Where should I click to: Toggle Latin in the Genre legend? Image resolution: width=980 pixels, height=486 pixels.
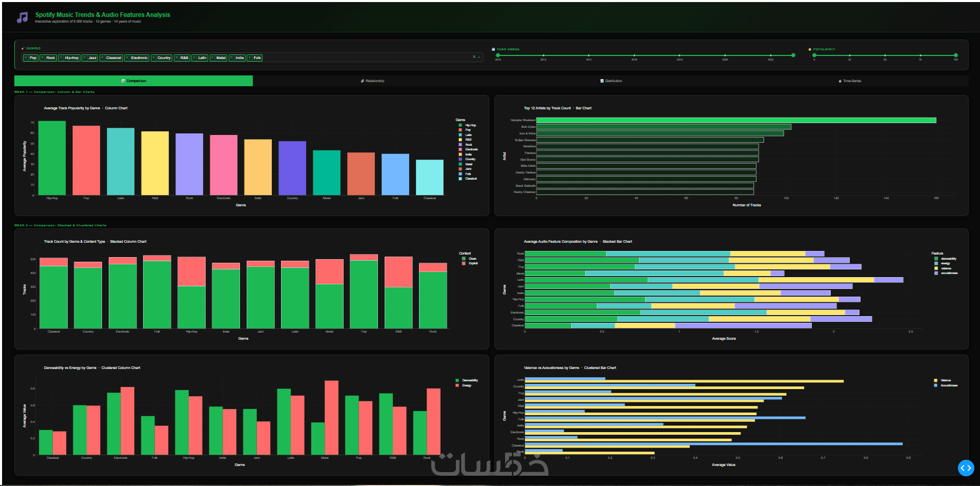465,135
